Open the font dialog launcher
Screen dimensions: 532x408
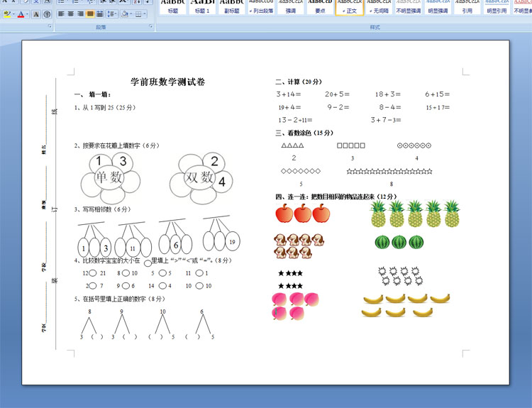[x=50, y=26]
